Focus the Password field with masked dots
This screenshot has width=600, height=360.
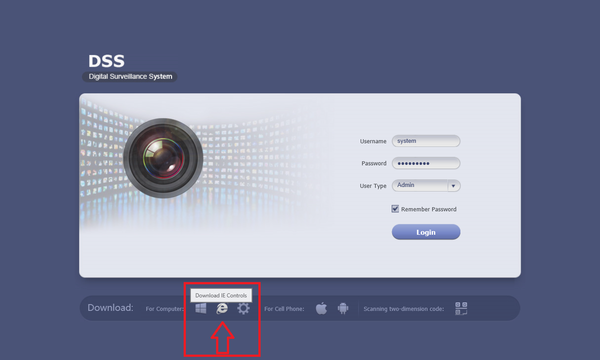[x=426, y=163]
